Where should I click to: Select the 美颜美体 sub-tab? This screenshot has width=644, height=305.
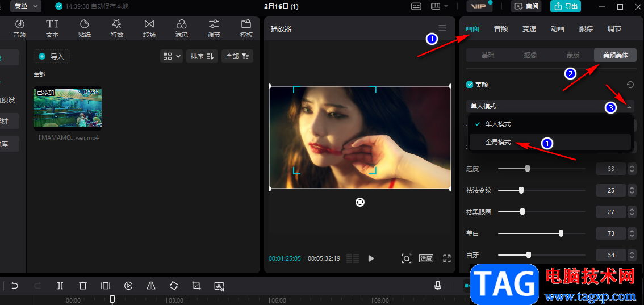coord(615,55)
